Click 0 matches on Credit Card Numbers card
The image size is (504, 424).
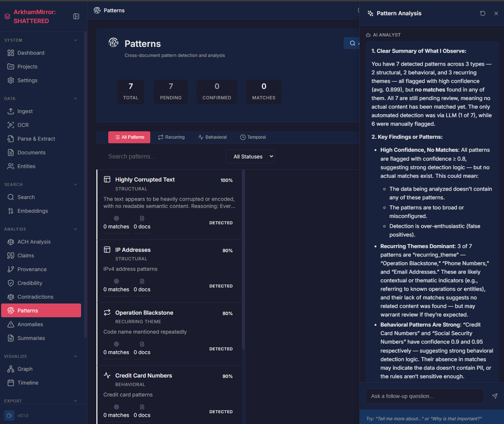point(116,415)
